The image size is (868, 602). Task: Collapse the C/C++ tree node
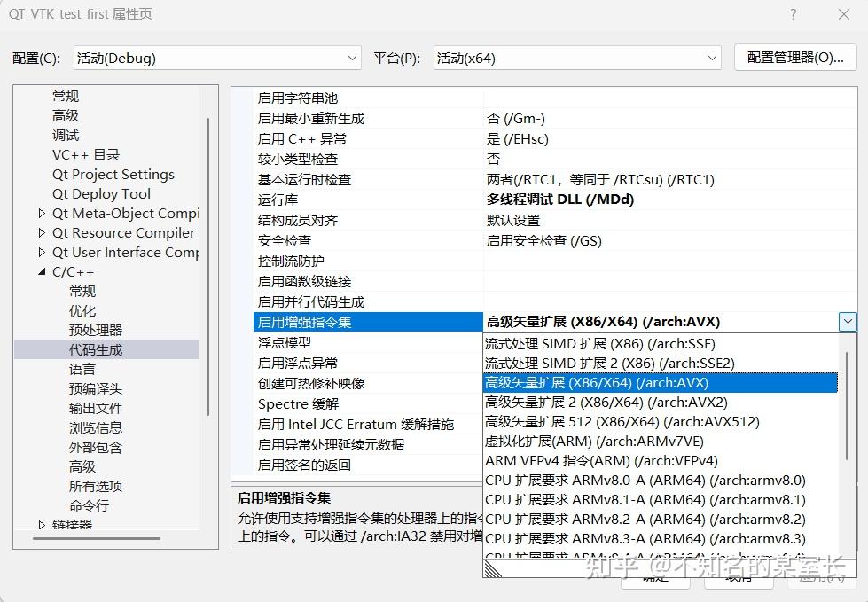[x=42, y=271]
